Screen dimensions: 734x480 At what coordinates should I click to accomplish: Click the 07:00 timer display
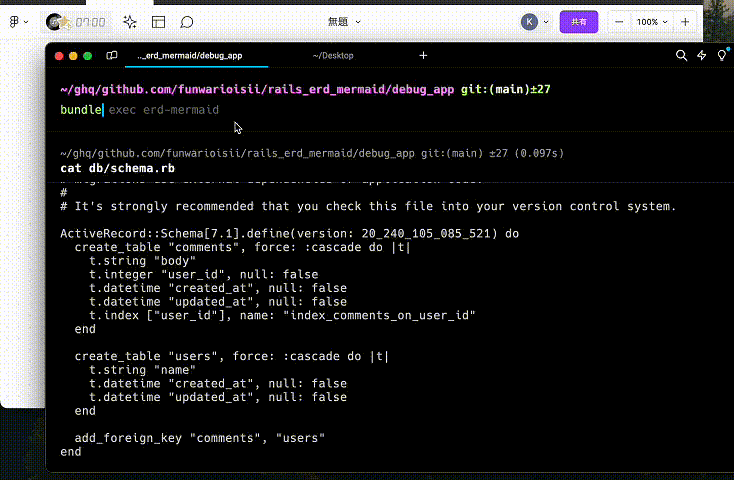[x=90, y=22]
